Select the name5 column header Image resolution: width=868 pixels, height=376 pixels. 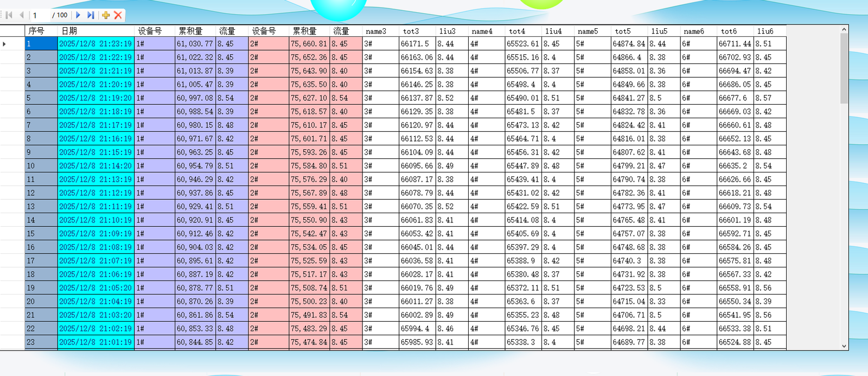[x=592, y=31]
